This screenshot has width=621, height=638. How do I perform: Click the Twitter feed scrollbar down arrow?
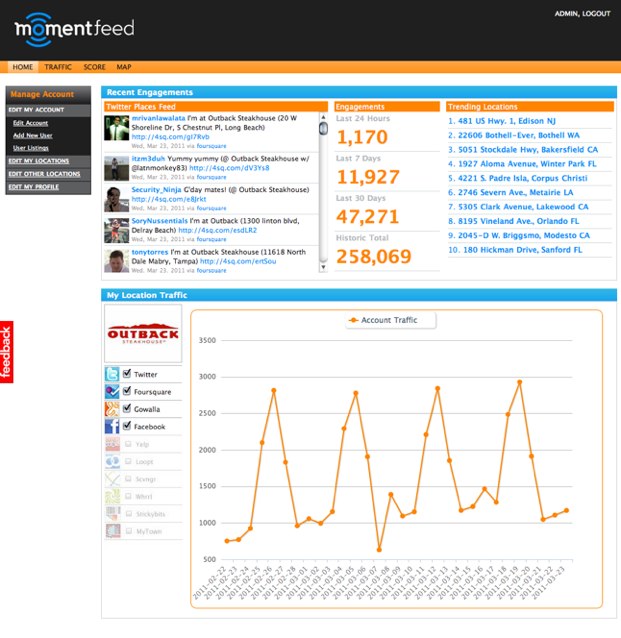323,267
